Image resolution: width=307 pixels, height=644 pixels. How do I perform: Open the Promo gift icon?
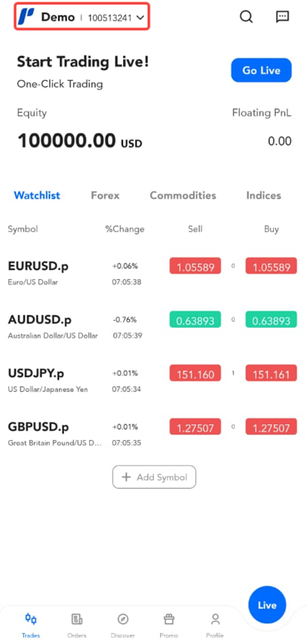[x=168, y=619]
